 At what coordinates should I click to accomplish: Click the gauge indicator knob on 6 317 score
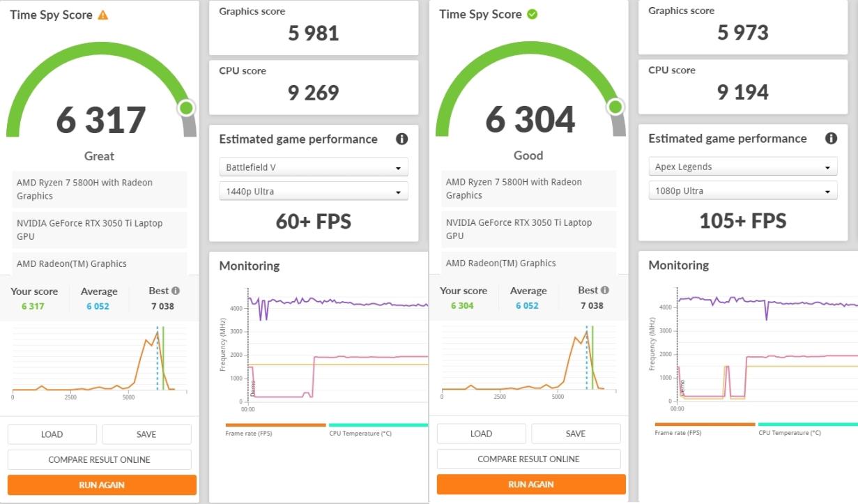(x=186, y=107)
